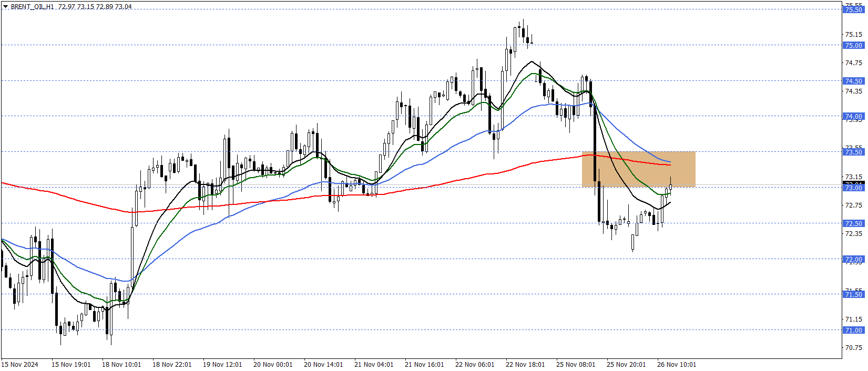This screenshot has height=371, width=868.
Task: Pick the 73.50 blue level label
Action: coord(853,152)
